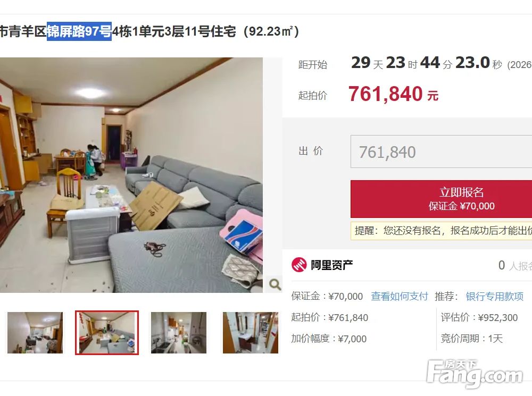Open the kitchen photo thumbnail
532x396 pixels.
(178, 333)
